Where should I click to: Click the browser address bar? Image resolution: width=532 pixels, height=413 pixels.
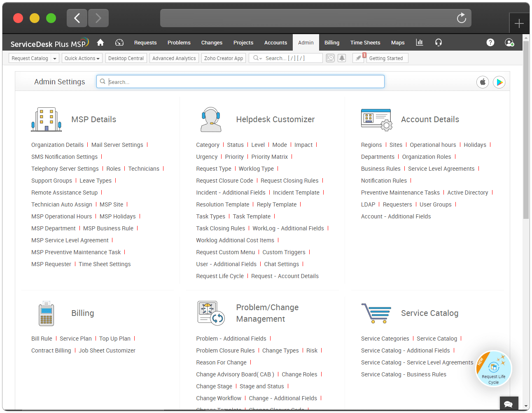pos(315,18)
